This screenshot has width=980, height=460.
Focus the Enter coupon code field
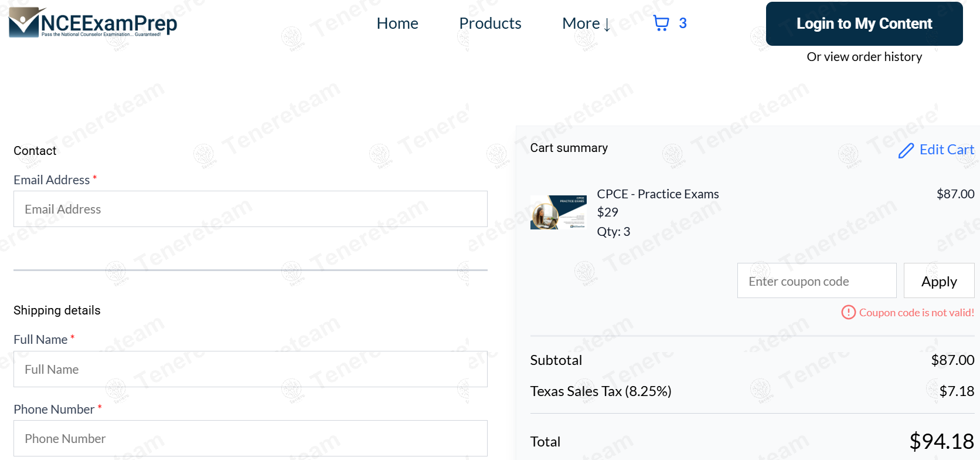pos(816,281)
